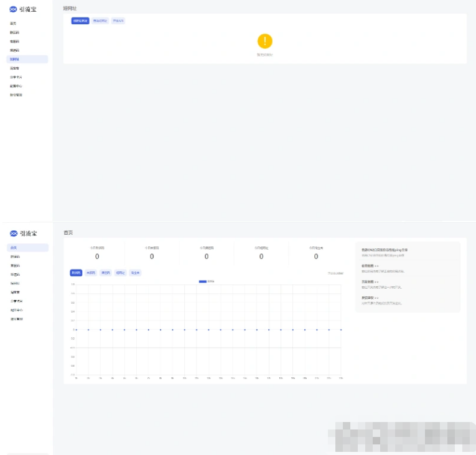This screenshot has width=476, height=455.
Task: Select the active blue 群活码 chart tab
Action: click(76, 273)
